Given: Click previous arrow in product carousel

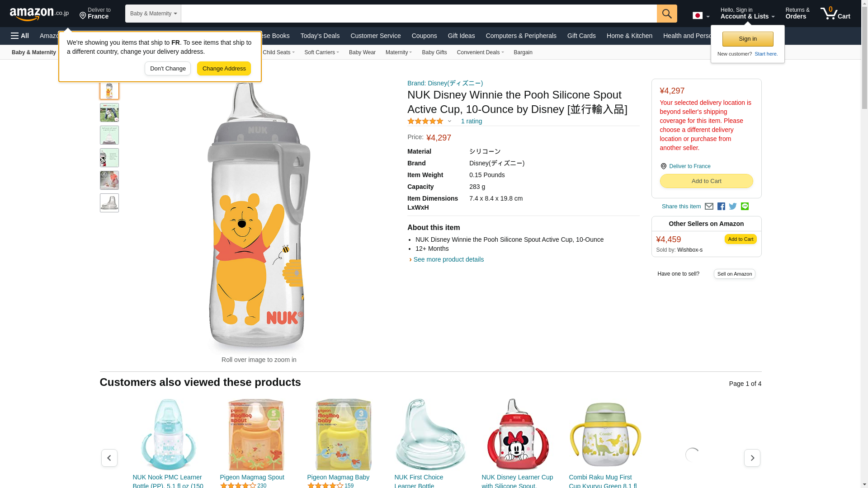Looking at the screenshot, I should 109,458.
